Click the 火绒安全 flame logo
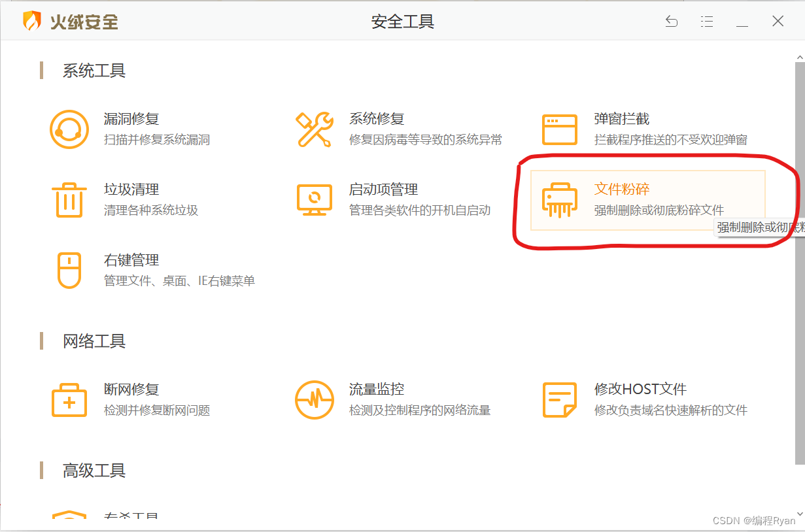The height and width of the screenshot is (532, 805). [x=31, y=21]
